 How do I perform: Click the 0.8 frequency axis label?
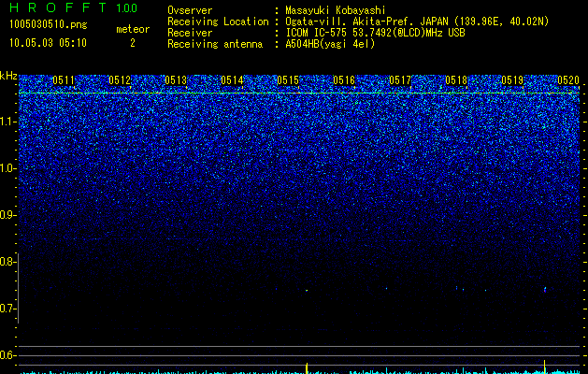pyautogui.click(x=7, y=262)
